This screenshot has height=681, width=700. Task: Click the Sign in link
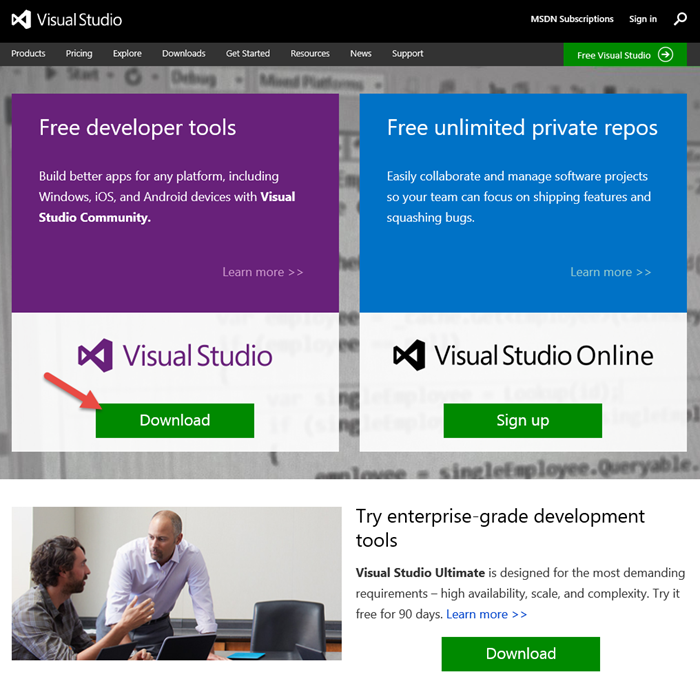(643, 19)
